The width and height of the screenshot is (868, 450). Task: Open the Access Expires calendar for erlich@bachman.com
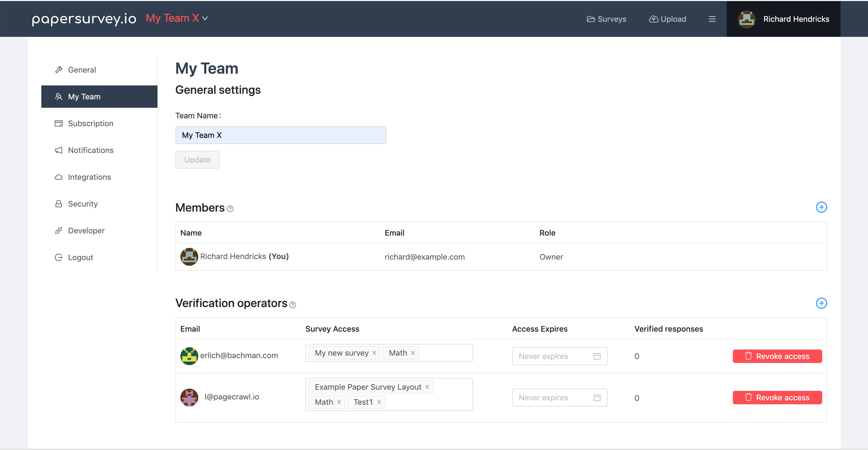[x=597, y=356]
